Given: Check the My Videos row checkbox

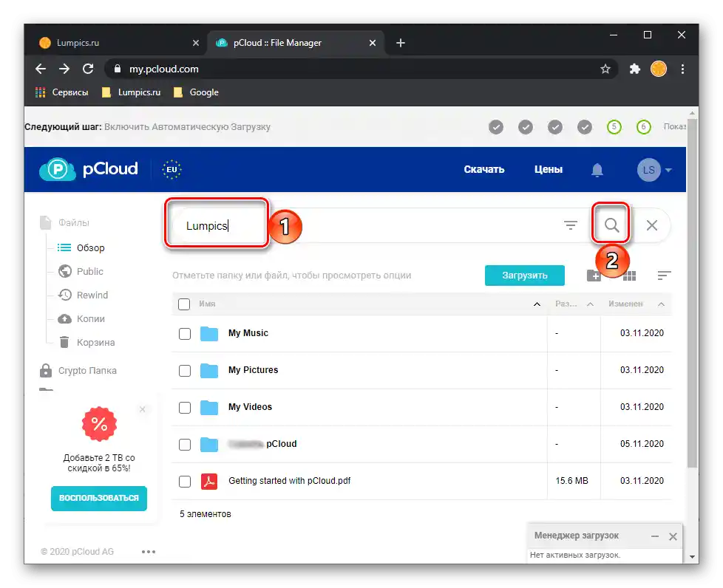Looking at the screenshot, I should pos(184,407).
